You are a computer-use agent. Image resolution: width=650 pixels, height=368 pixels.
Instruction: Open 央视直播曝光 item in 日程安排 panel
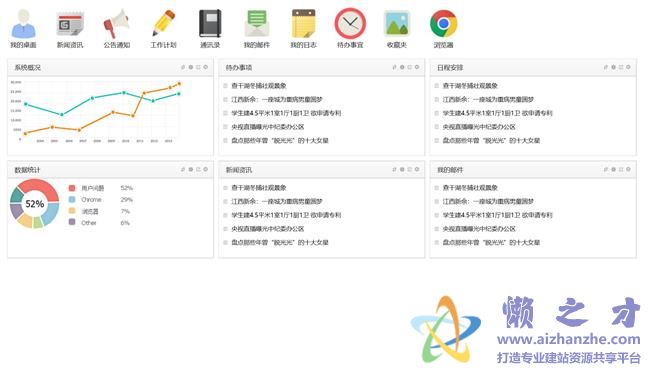click(x=479, y=127)
